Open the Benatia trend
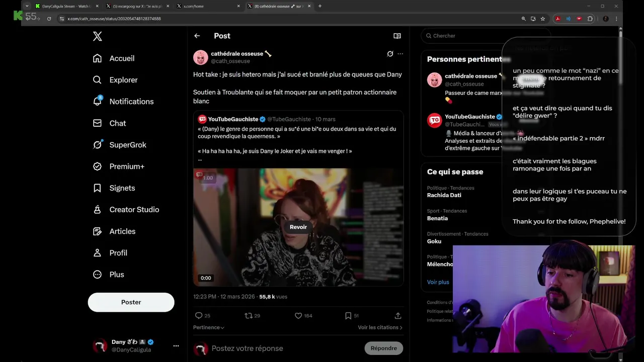 (x=437, y=218)
